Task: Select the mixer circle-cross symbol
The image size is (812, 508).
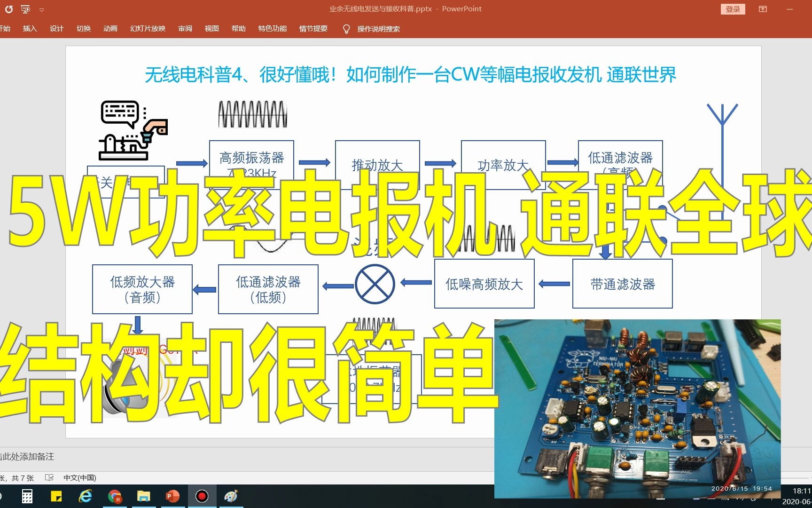Action: click(x=375, y=284)
